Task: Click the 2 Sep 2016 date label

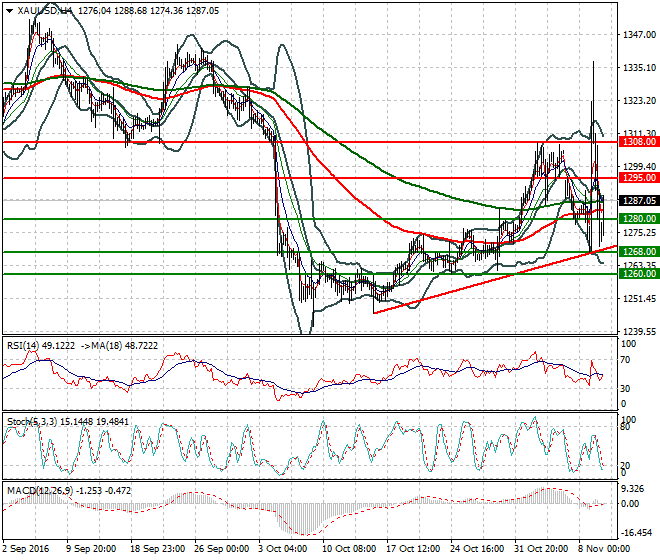Action: click(26, 549)
